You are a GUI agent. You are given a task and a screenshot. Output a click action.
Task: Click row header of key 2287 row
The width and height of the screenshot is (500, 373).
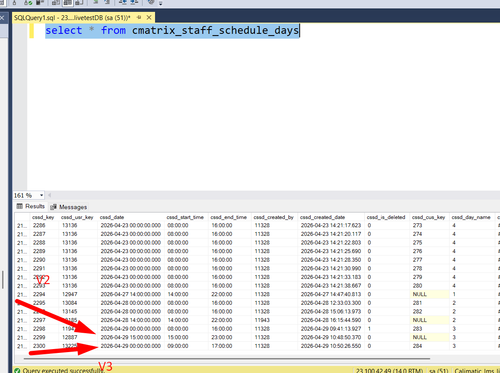22,234
